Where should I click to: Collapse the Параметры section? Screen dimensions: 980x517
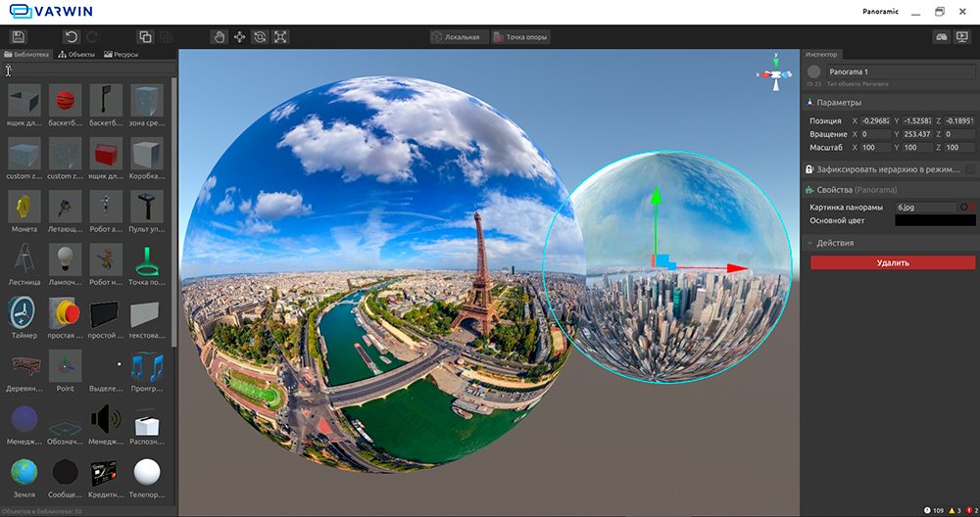(x=810, y=102)
